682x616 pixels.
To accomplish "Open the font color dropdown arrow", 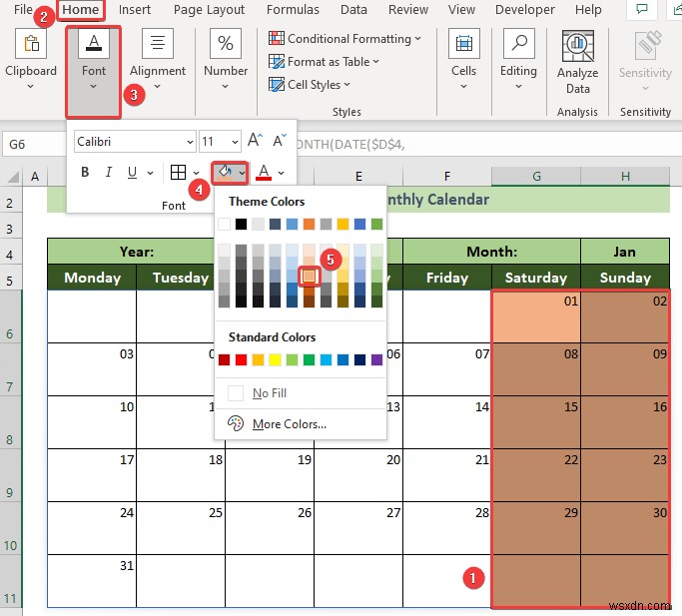I will [x=281, y=173].
